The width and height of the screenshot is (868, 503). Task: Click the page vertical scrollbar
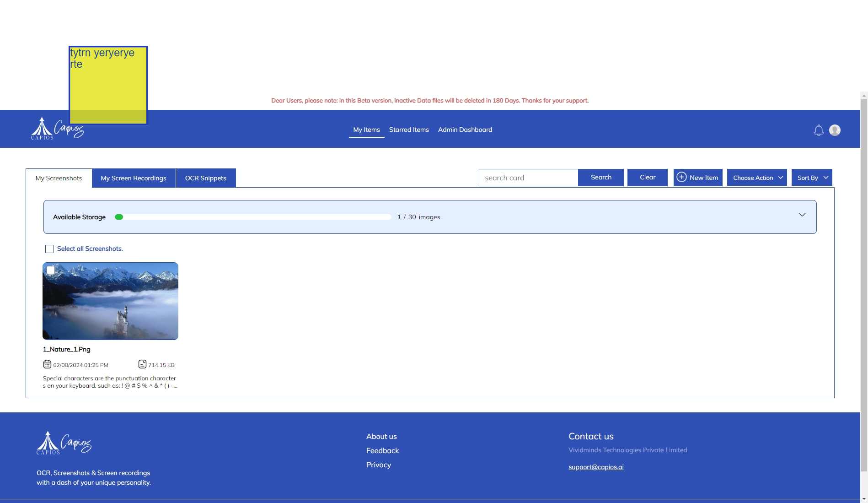point(864,285)
